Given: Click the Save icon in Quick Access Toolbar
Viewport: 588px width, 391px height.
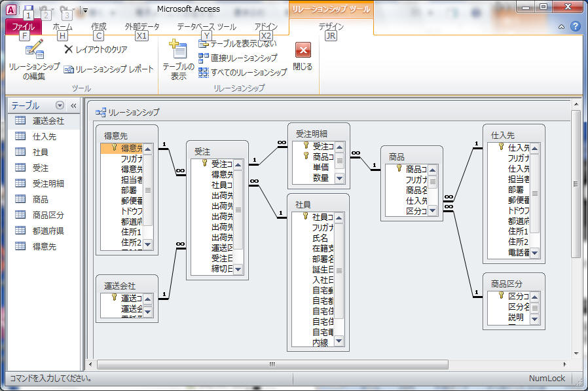Looking at the screenshot, I should [28, 10].
